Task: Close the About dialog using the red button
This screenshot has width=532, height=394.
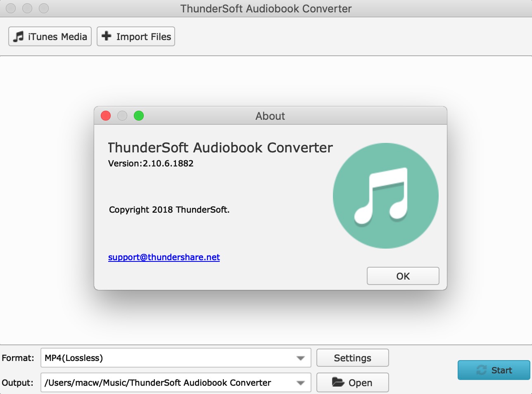Action: (x=106, y=116)
